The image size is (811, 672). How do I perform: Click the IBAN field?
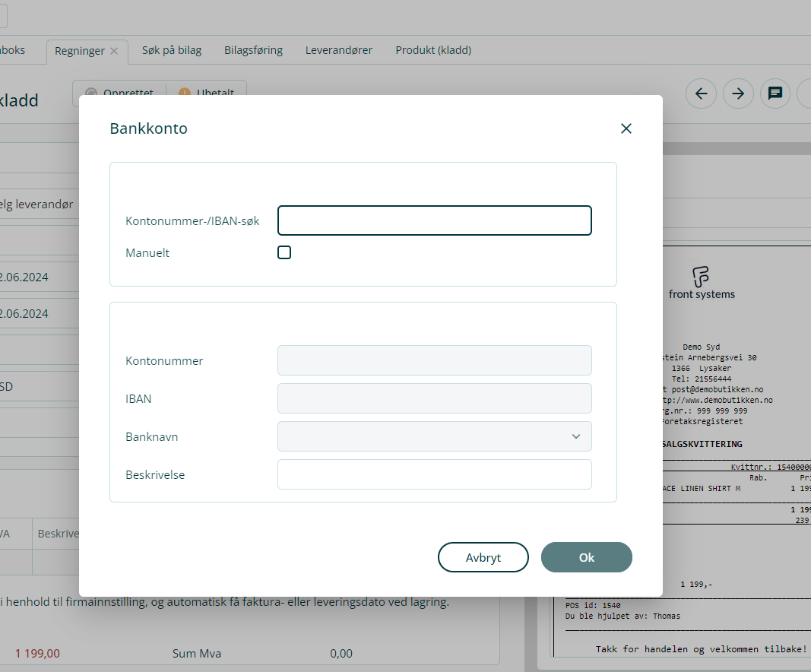tap(434, 398)
